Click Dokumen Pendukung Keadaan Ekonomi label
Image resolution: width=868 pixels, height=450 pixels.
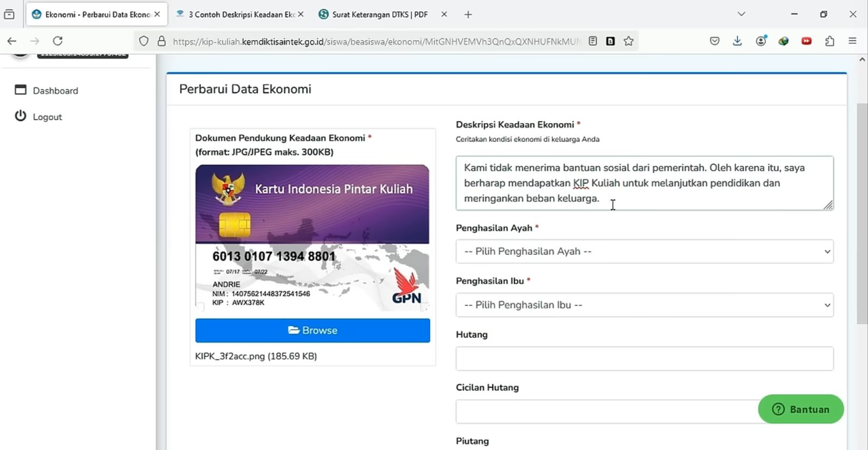[280, 138]
